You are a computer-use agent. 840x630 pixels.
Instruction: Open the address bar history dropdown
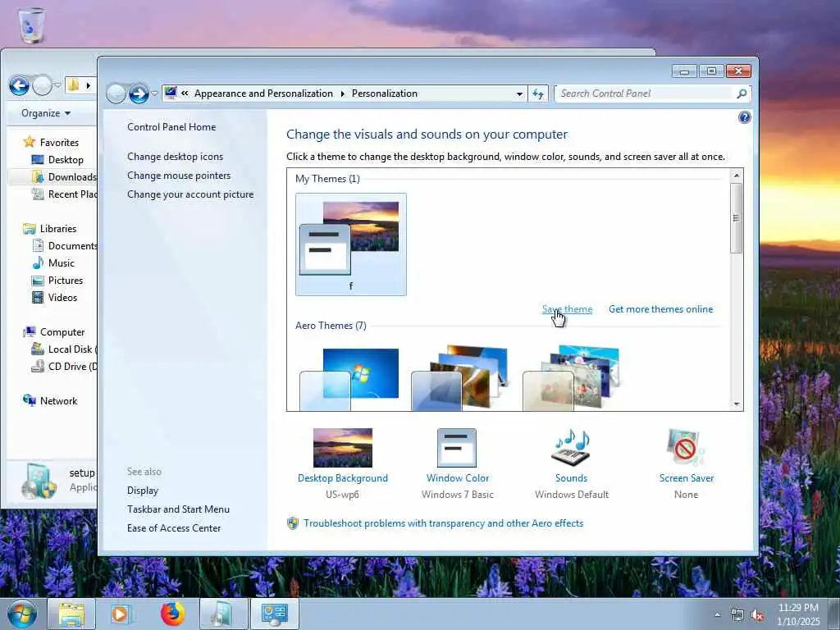click(x=519, y=94)
